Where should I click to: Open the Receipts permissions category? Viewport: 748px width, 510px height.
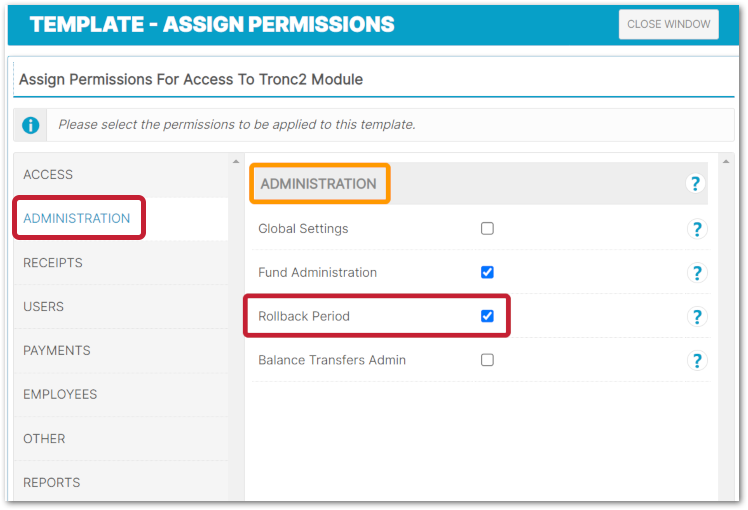coord(53,262)
